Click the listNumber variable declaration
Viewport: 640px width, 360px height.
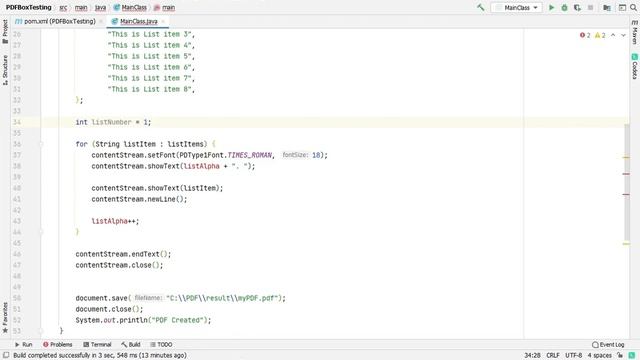(x=111, y=122)
